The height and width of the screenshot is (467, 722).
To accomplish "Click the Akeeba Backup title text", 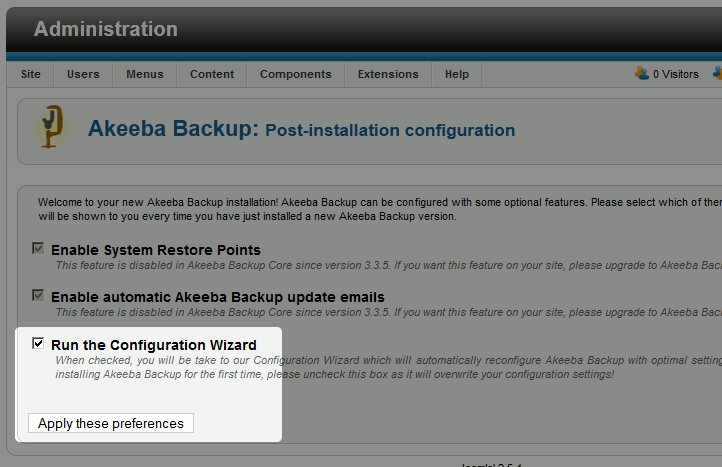I will (173, 129).
